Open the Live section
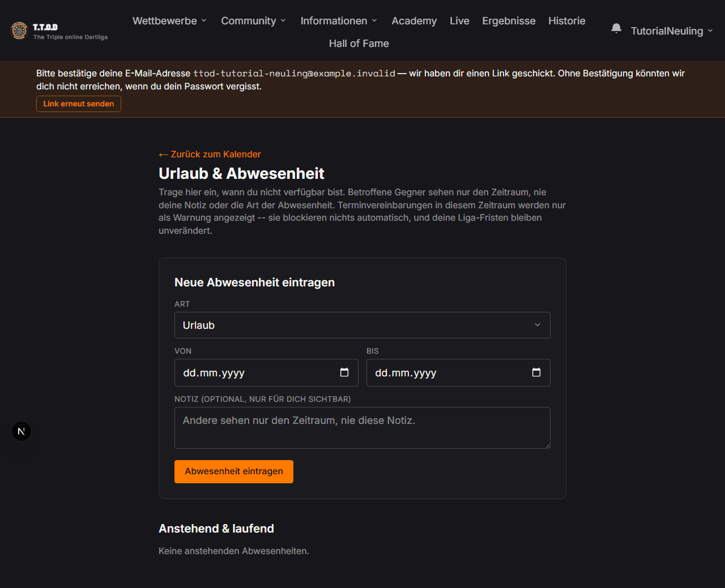725x588 pixels. [x=459, y=21]
